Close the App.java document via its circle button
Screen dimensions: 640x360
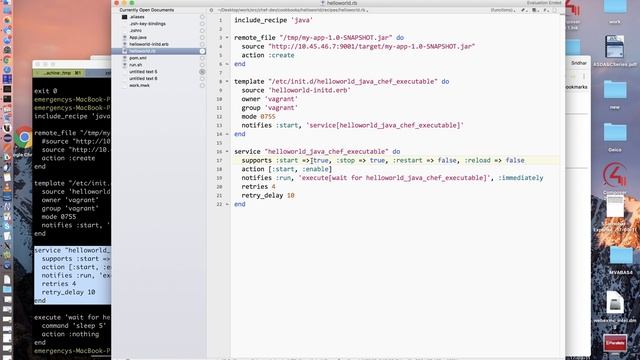pos(202,37)
